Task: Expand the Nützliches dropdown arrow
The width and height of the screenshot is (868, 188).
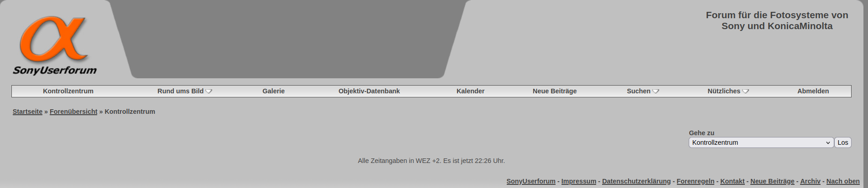Action: click(x=746, y=91)
